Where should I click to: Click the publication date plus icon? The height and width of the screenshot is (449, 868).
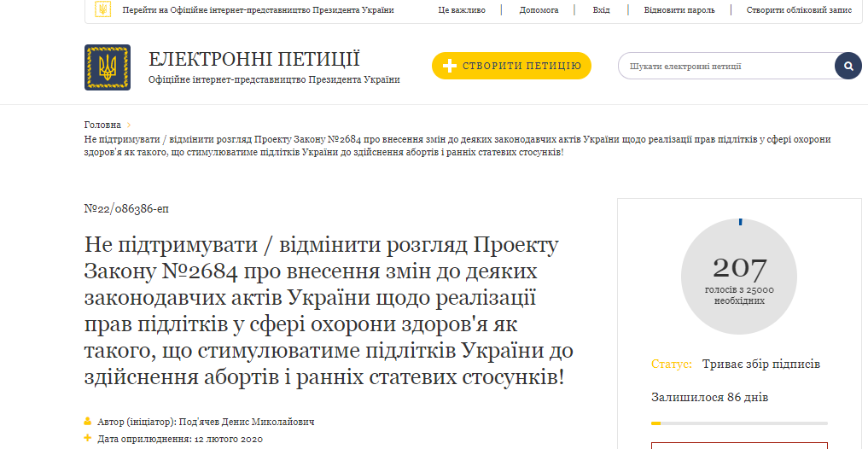click(88, 438)
